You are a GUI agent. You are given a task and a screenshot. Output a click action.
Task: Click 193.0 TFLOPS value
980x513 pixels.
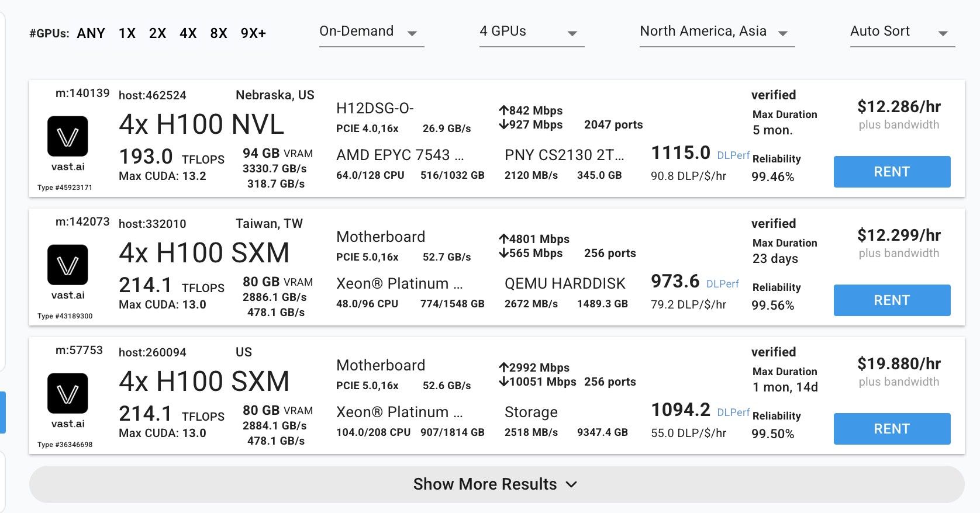coord(172,157)
